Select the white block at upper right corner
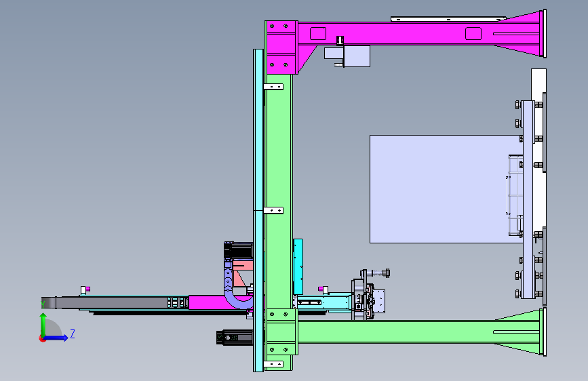 tap(538, 84)
